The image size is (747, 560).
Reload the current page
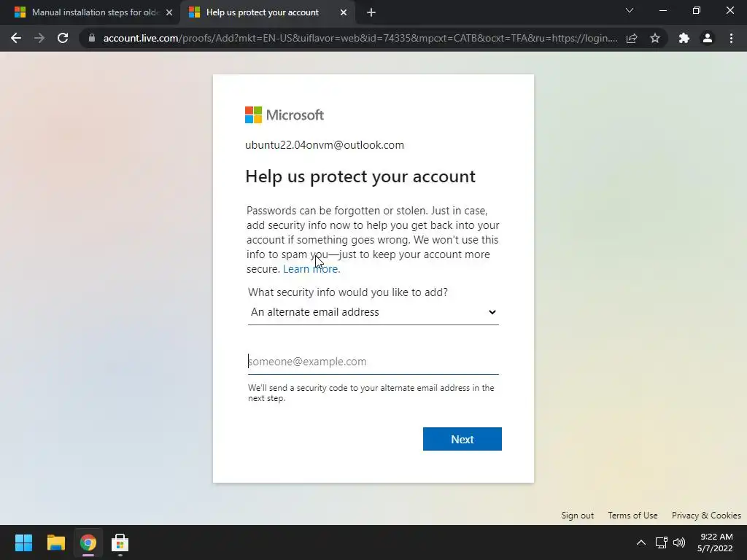point(63,38)
